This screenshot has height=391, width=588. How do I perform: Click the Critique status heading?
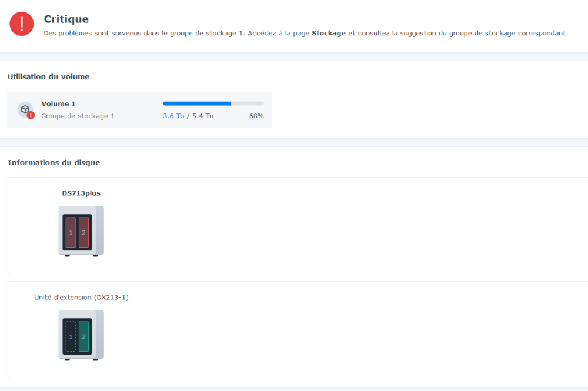[66, 19]
